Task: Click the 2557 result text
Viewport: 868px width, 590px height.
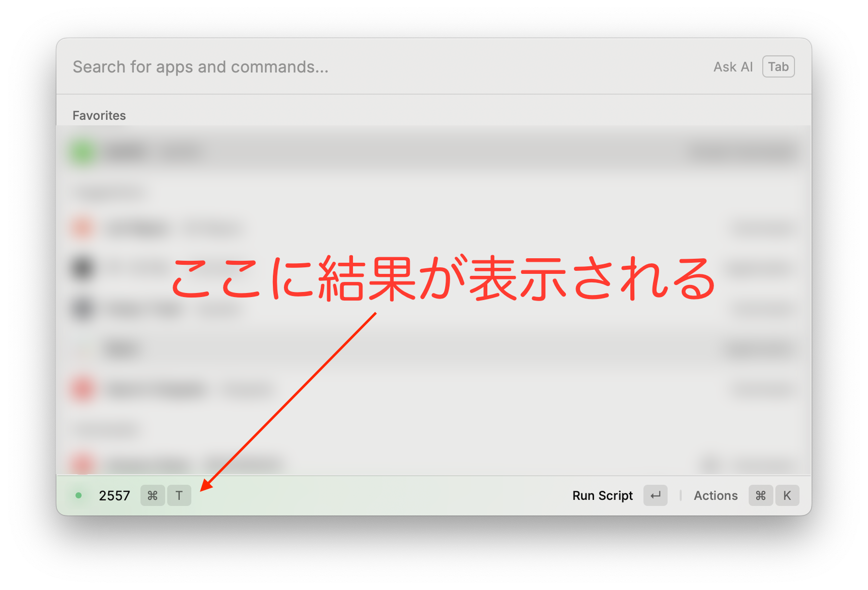Action: pyautogui.click(x=114, y=496)
